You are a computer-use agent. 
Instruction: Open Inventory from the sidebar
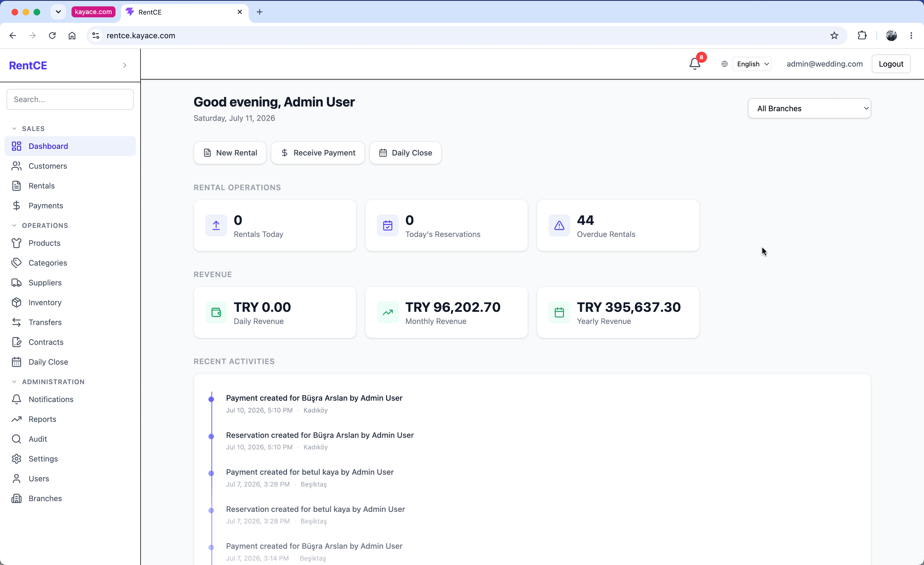pos(70,302)
